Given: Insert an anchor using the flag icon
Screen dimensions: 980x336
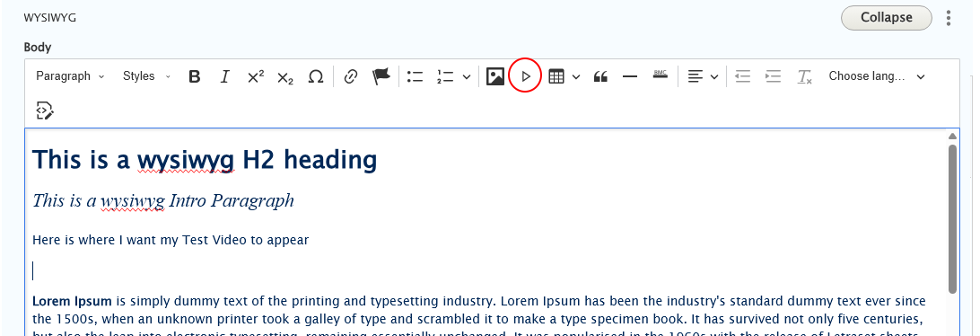Looking at the screenshot, I should [381, 77].
